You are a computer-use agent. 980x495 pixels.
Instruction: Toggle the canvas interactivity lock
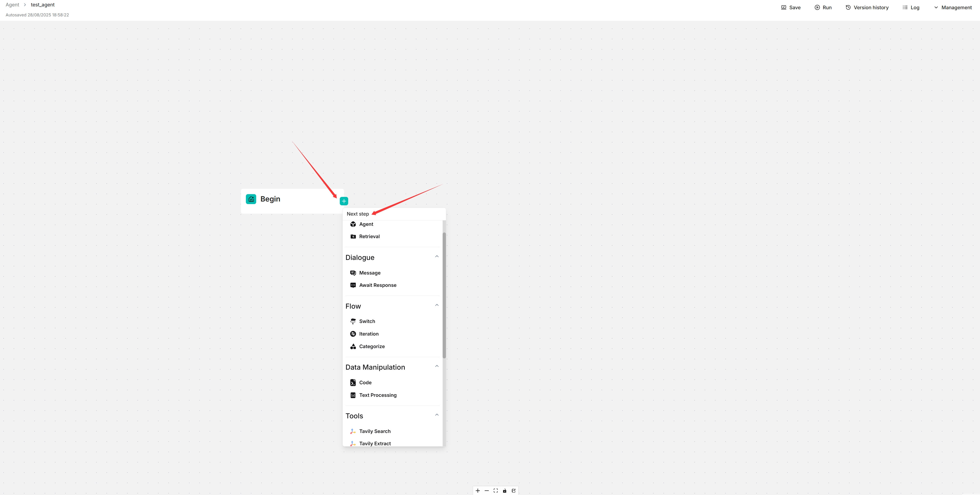(x=504, y=490)
